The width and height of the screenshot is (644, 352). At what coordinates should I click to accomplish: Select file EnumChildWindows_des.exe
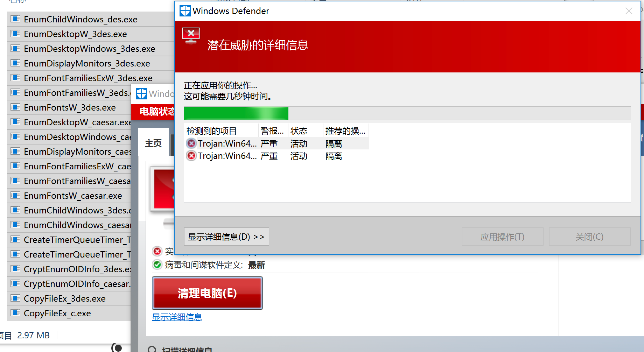[x=80, y=19]
